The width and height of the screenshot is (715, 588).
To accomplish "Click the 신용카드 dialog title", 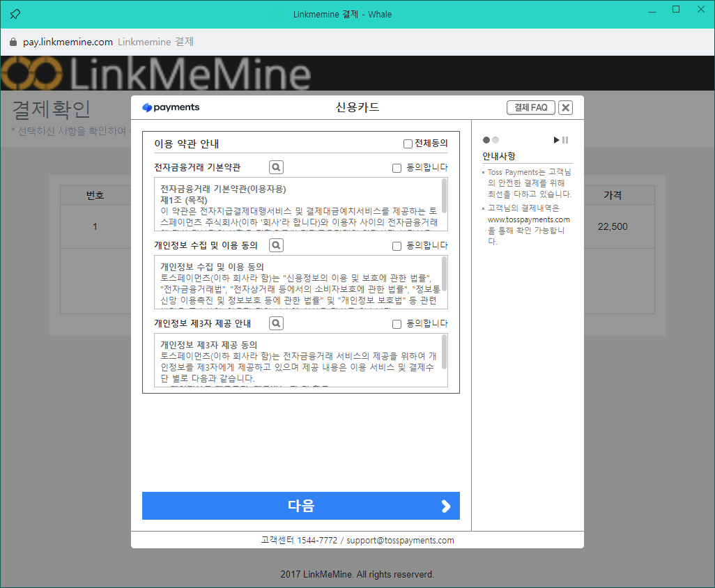I will click(x=357, y=107).
